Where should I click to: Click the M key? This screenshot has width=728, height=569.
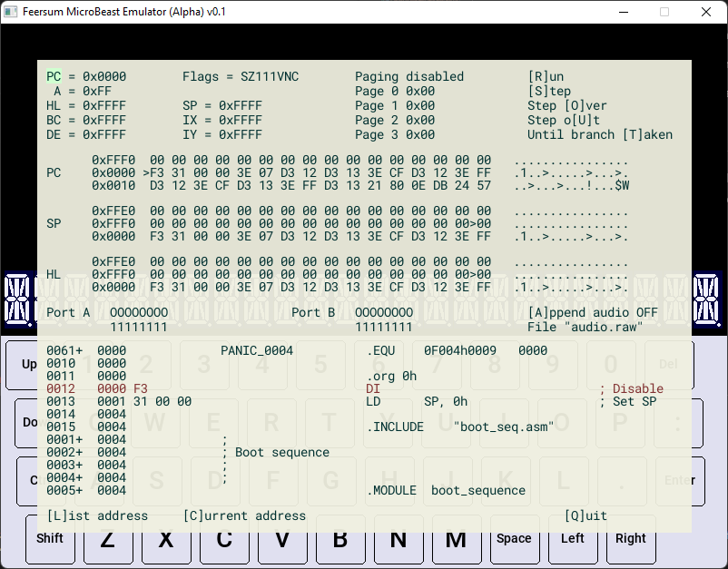pos(457,540)
